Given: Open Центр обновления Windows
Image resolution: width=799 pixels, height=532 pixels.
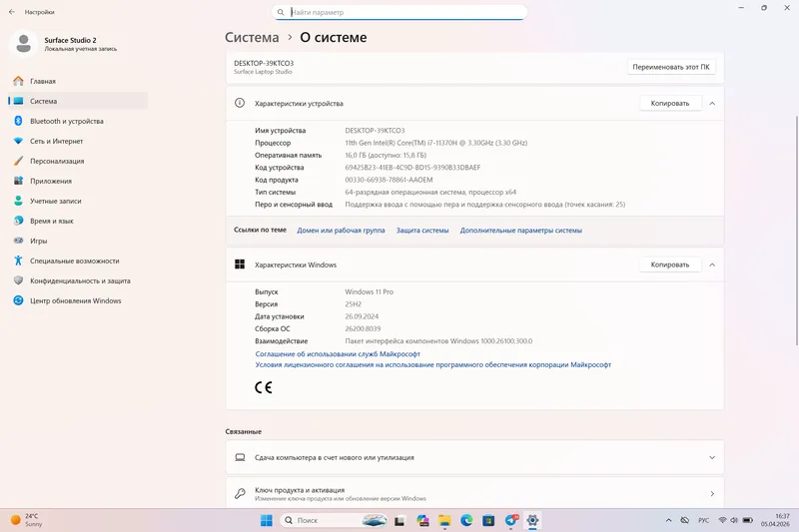Looking at the screenshot, I should point(78,300).
